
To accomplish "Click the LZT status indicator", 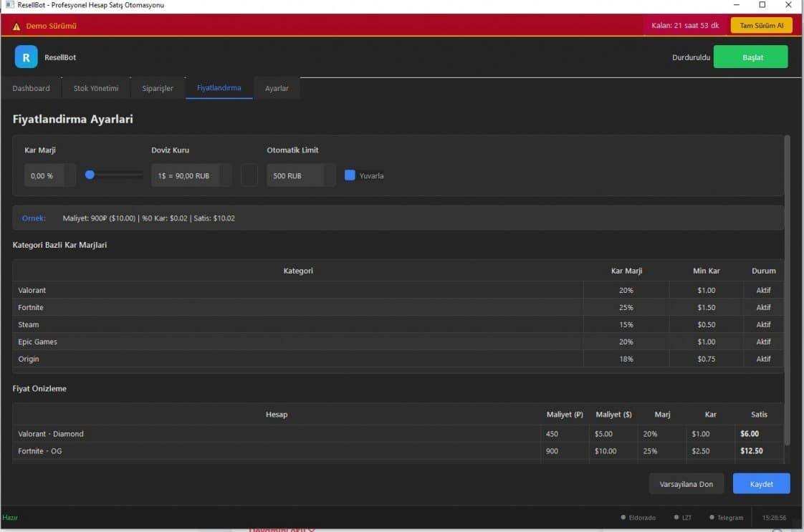I will pos(682,518).
